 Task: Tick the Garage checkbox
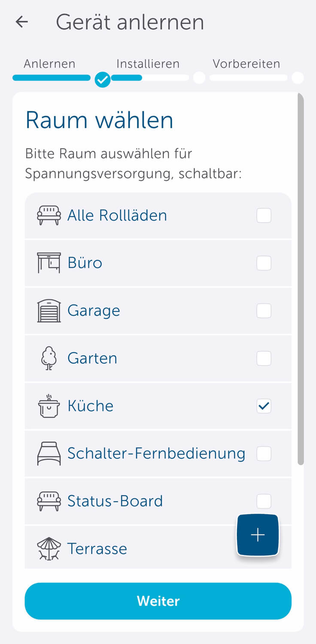(264, 311)
